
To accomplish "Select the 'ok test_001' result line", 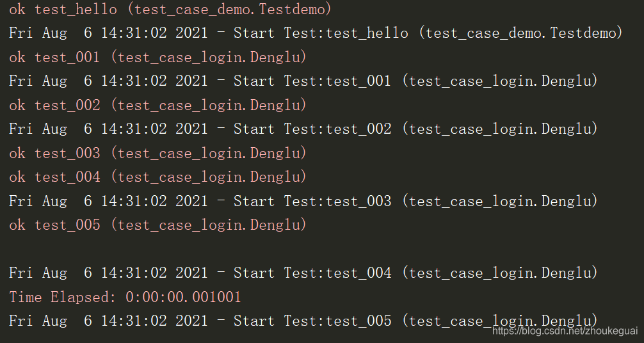I will 157,57.
